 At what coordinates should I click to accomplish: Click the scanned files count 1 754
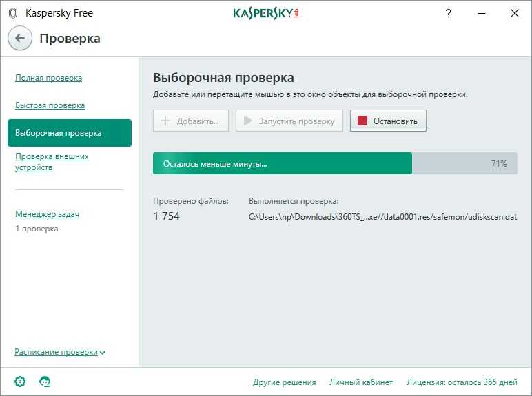coord(166,216)
